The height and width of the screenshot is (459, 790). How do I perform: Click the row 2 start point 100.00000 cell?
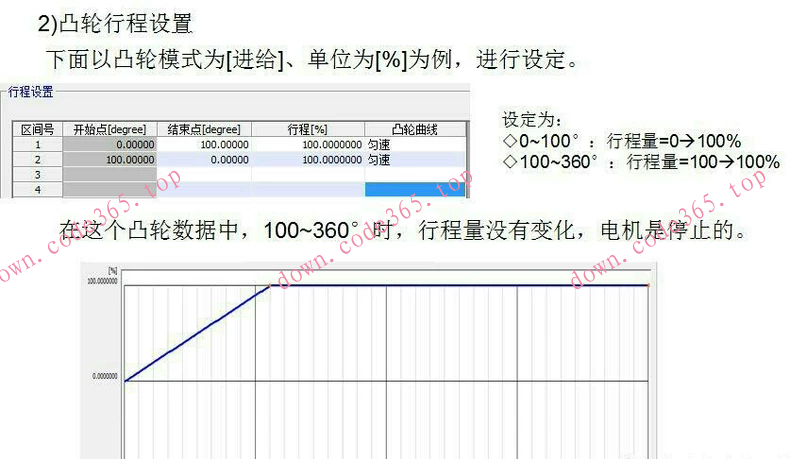110,160
